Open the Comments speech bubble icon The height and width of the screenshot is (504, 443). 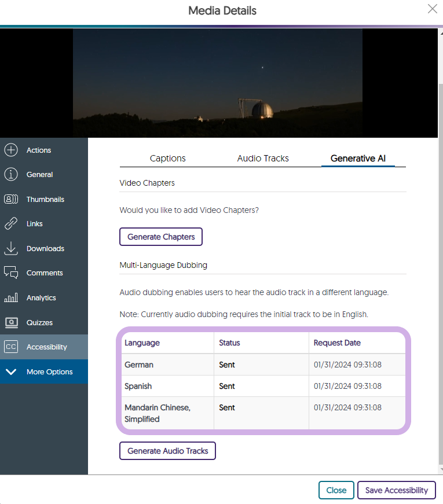(11, 273)
